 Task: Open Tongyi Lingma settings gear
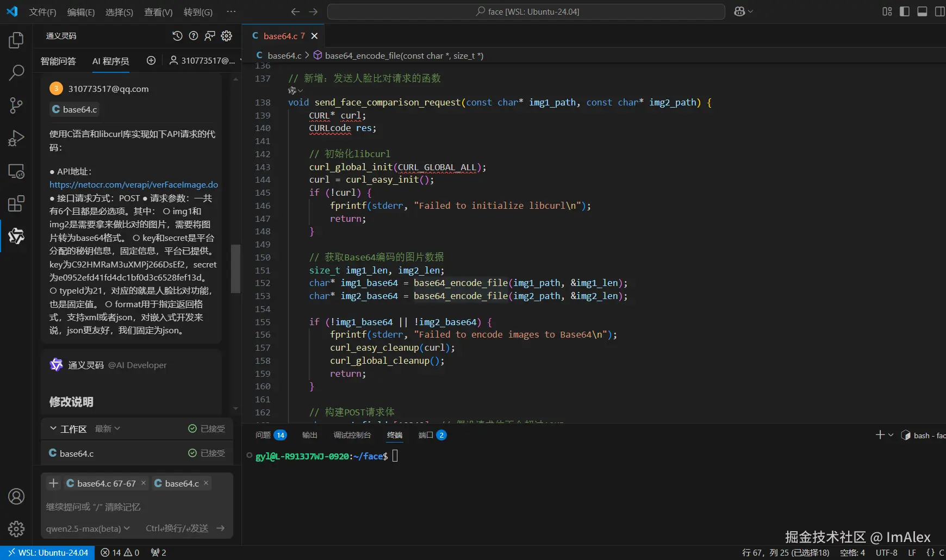[227, 36]
